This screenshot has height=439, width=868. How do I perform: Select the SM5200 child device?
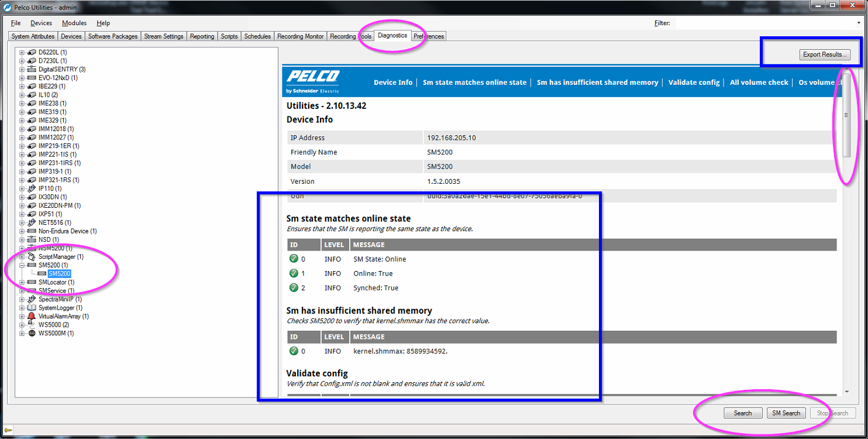tap(59, 274)
